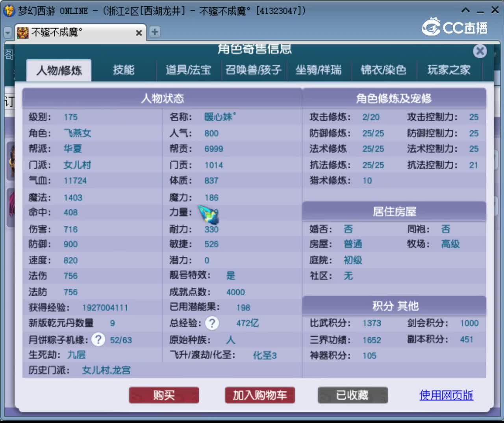The height and width of the screenshot is (423, 504).
Task: Open the 使用网页版 link
Action: pyautogui.click(x=447, y=395)
